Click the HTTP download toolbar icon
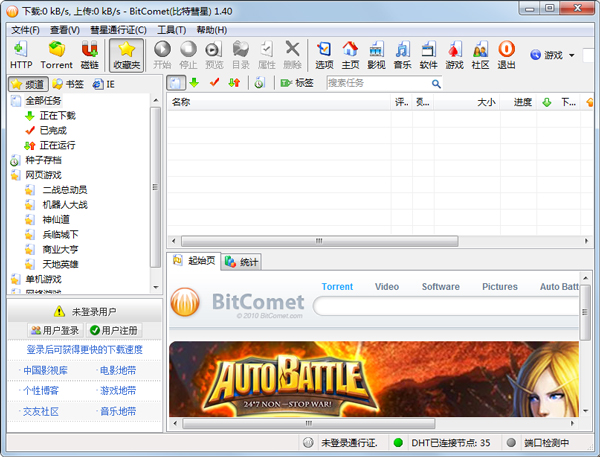 coord(21,55)
